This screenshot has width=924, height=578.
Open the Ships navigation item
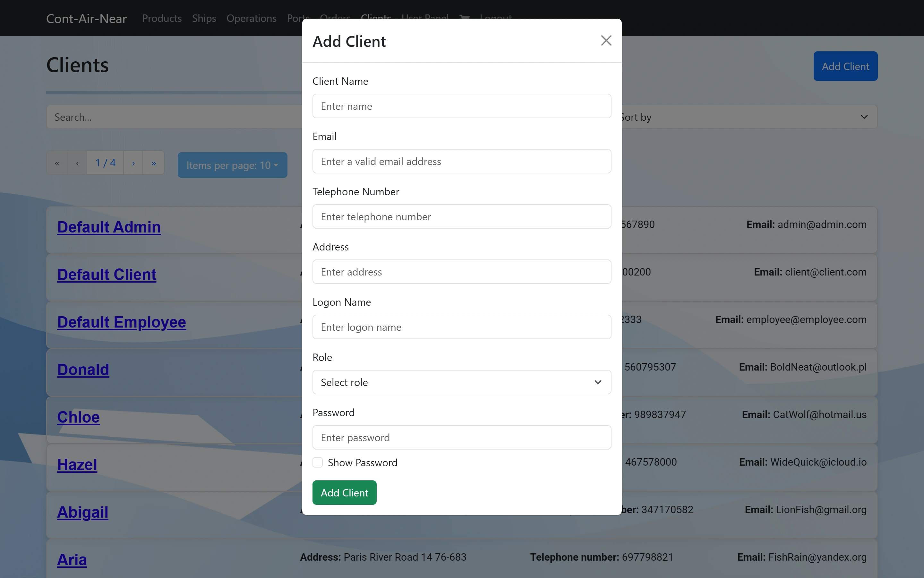204,18
